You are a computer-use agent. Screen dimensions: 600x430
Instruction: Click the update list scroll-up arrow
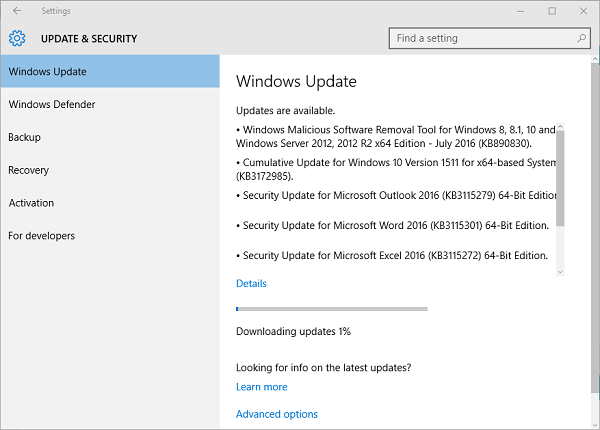click(x=560, y=127)
